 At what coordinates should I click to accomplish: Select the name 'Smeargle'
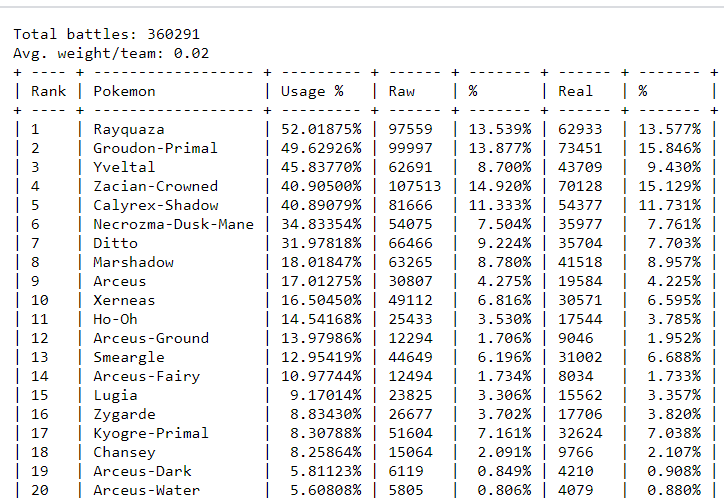129,357
